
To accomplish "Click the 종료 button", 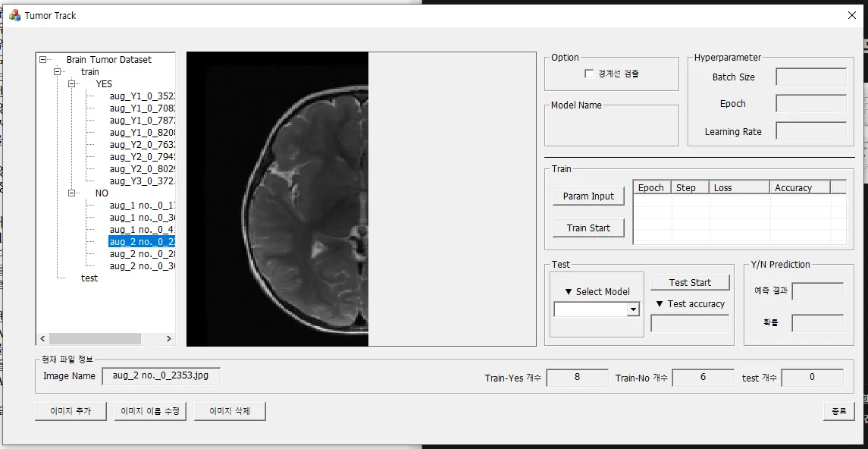I will coord(838,411).
